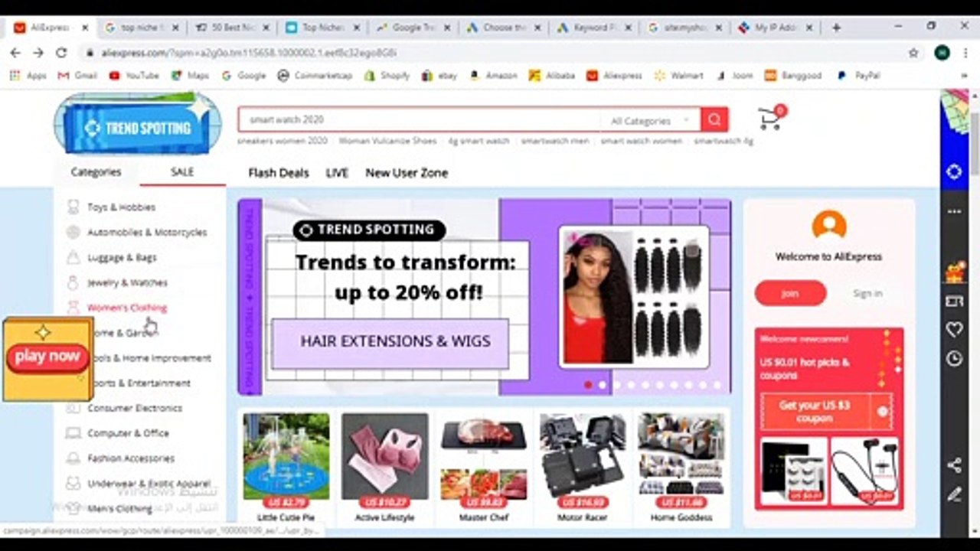Screen dimensions: 980x551
Task: Click the Fashion Accessories category icon
Action: click(x=73, y=458)
